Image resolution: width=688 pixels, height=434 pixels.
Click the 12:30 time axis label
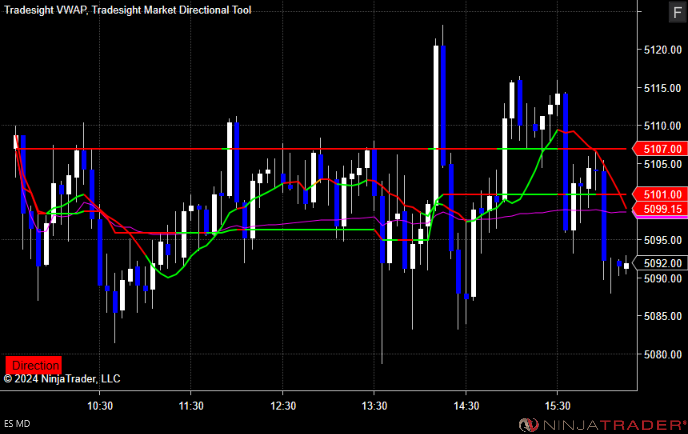[x=283, y=406]
